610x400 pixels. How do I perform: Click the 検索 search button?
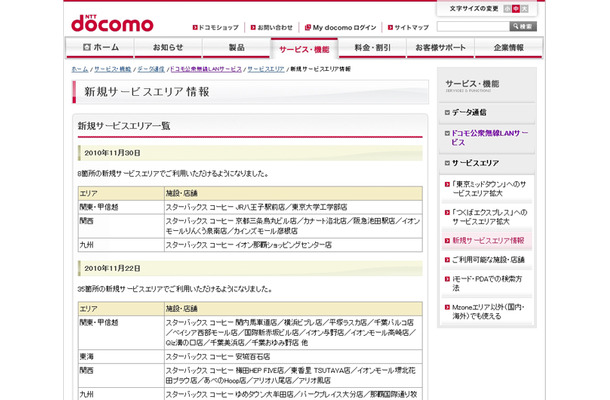tap(523, 26)
